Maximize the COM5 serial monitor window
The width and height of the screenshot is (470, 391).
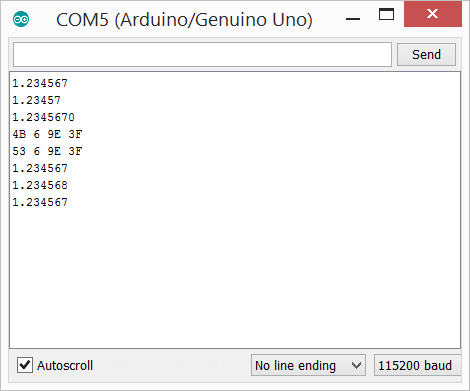click(386, 15)
